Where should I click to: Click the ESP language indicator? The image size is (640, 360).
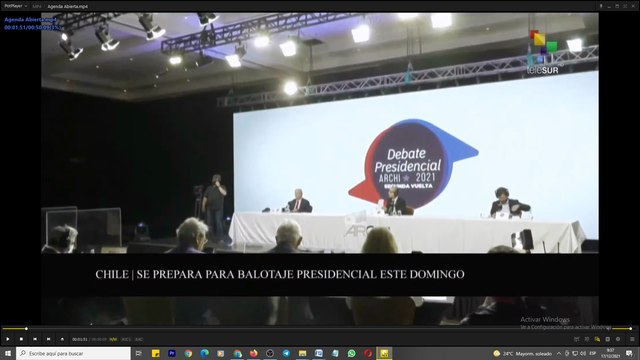(593, 353)
